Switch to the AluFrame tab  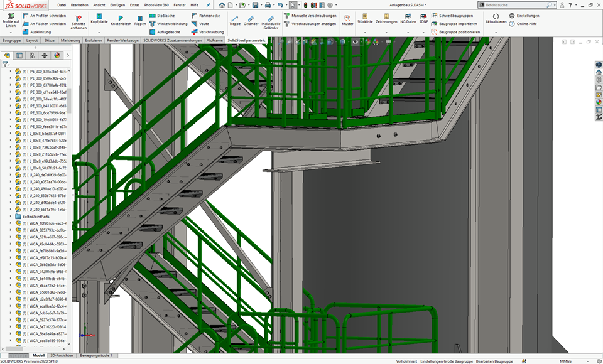point(214,40)
